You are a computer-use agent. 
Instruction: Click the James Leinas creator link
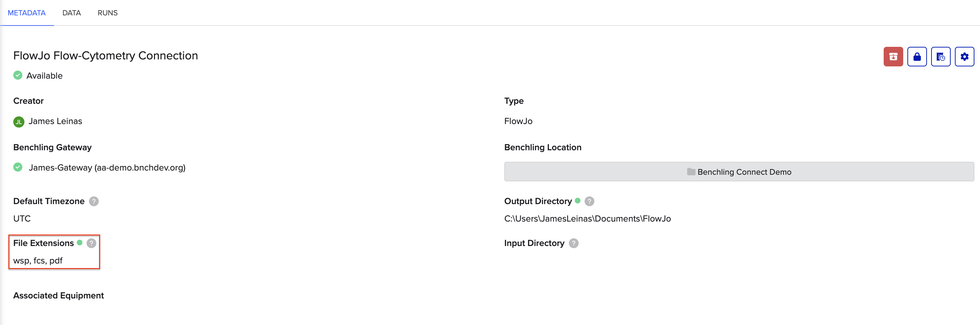[55, 121]
